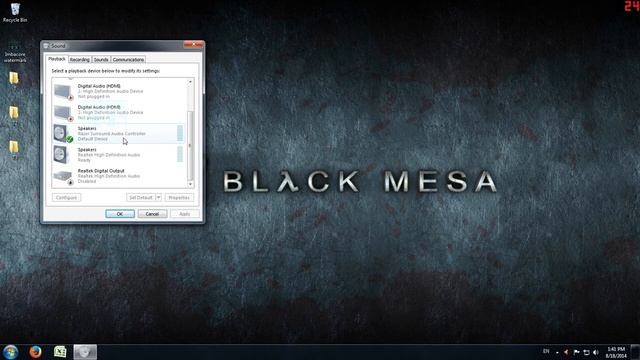
Task: Open Action Center flag icon in tray
Action: [576, 352]
